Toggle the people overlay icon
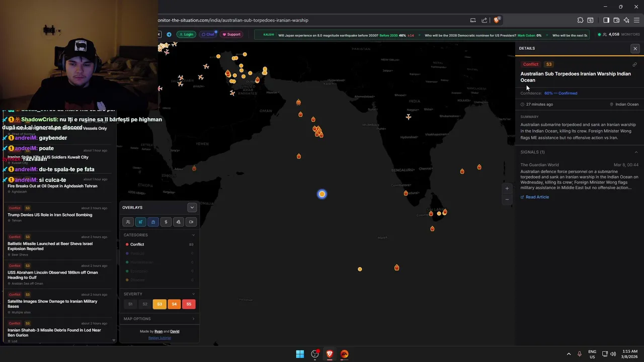Image resolution: width=644 pixels, height=362 pixels. click(x=128, y=222)
